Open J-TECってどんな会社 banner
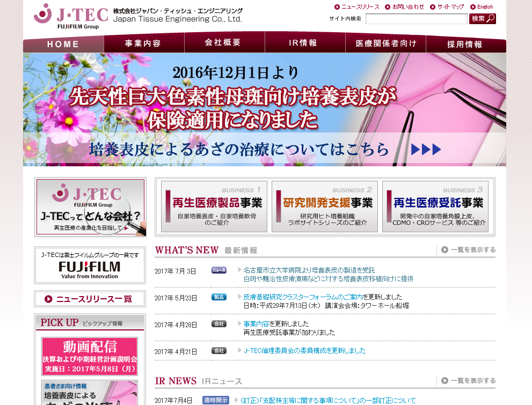The height and width of the screenshot is (405, 532). pos(90,207)
